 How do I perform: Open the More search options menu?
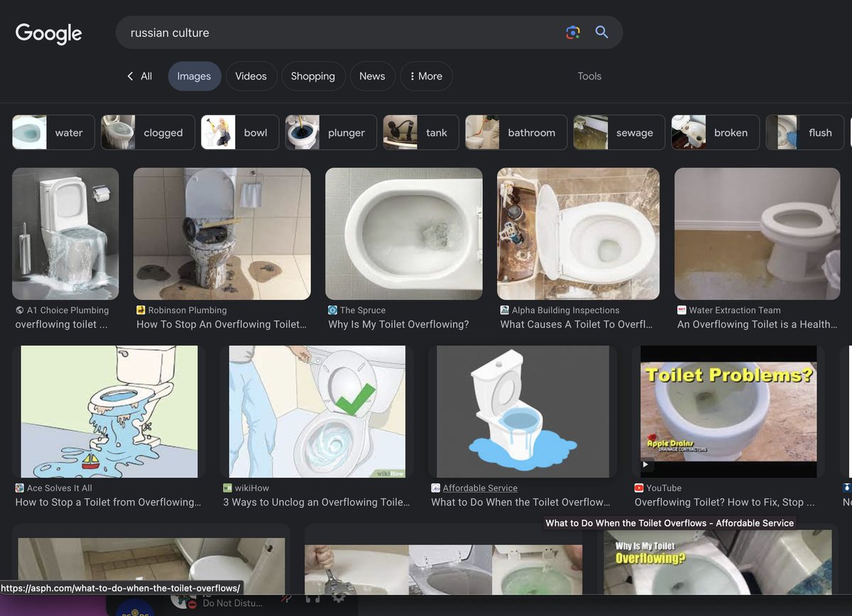[x=426, y=76]
